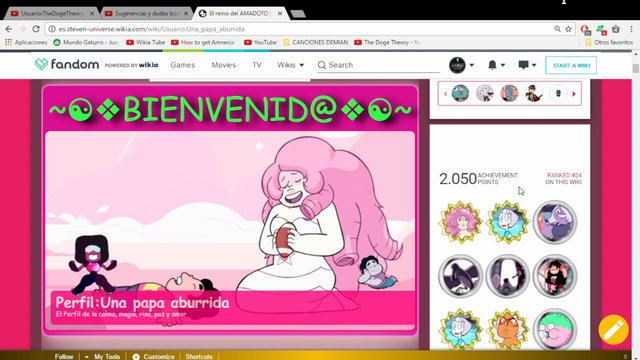This screenshot has height=360, width=640.
Task: Click the first avatar in the carousel
Action: 460,93
